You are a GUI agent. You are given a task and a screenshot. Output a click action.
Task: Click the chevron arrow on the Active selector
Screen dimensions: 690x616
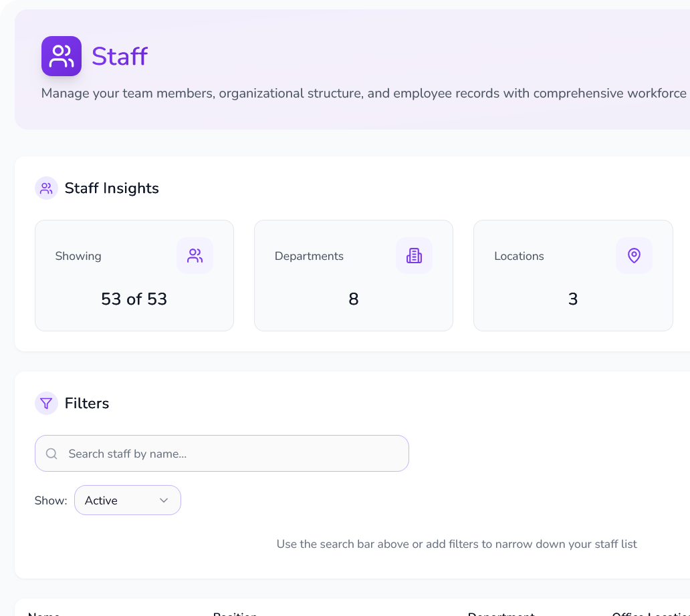162,500
